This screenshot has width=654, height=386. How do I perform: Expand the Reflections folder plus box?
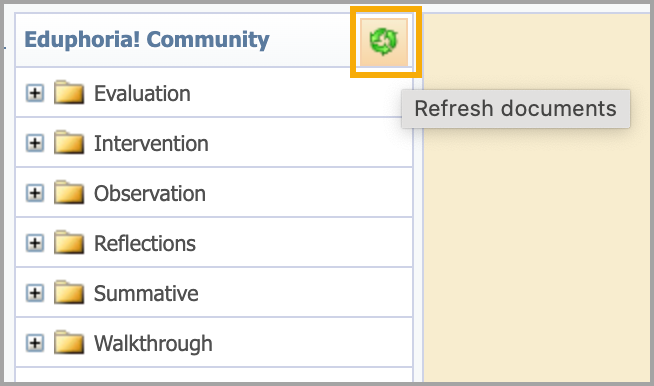click(x=35, y=243)
